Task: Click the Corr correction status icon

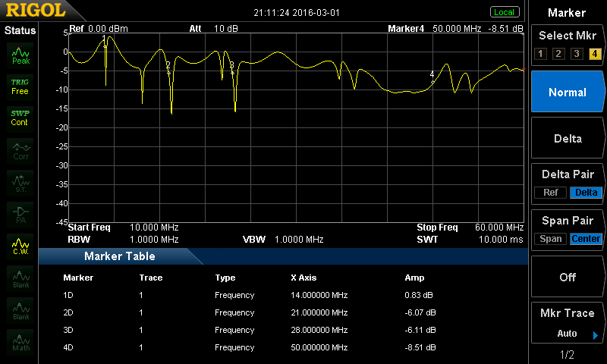Action: pos(20,150)
